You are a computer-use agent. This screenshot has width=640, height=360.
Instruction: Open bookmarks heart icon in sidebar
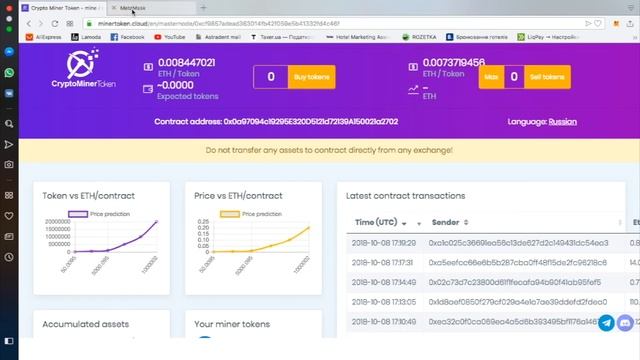(9, 216)
